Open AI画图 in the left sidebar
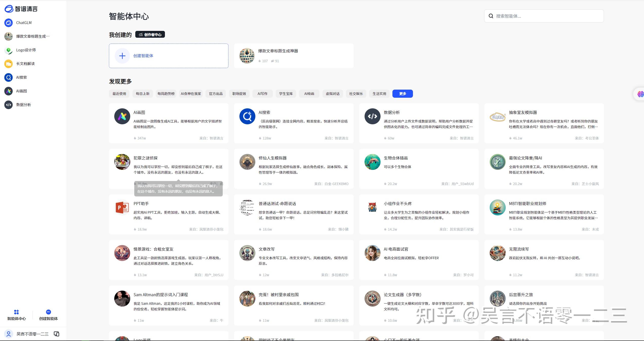 tap(21, 91)
